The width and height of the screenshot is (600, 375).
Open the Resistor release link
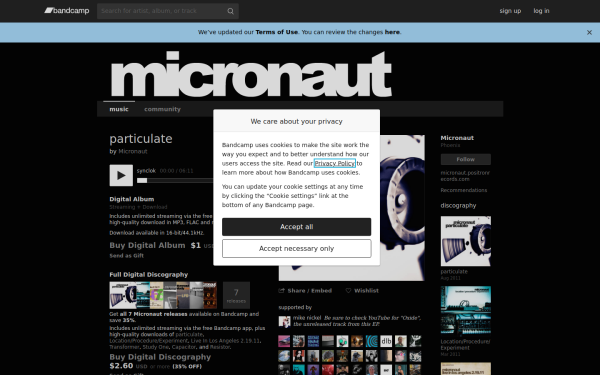click(x=220, y=347)
